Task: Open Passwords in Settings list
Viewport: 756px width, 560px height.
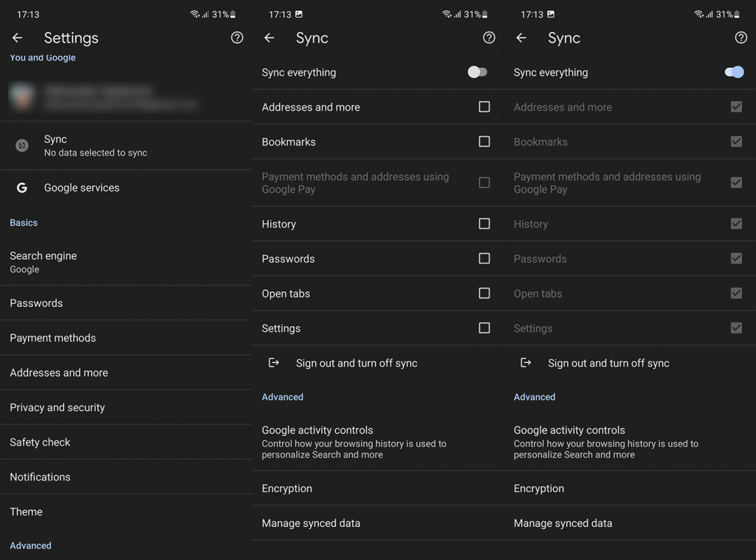Action: click(126, 303)
